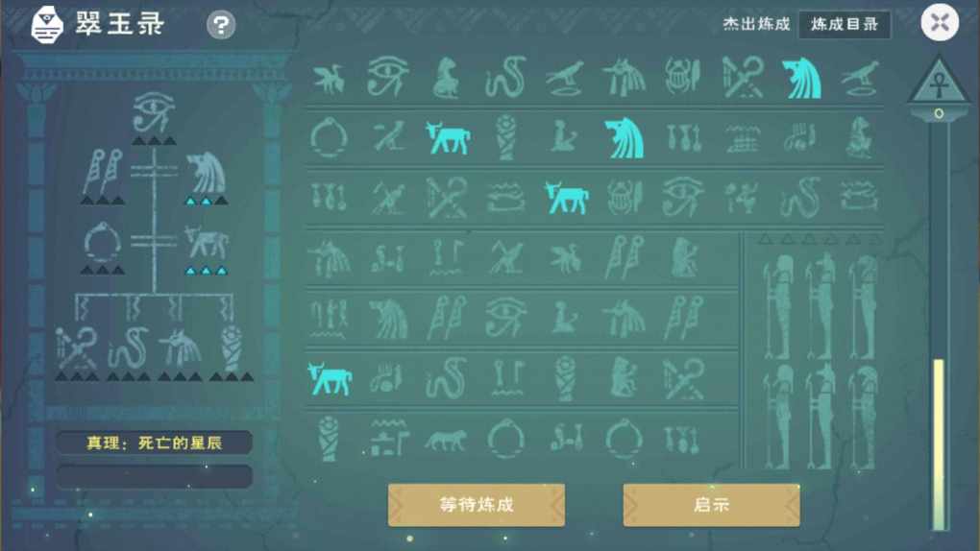Select the Eye of Horus glyph in top row
980x551 pixels.
[387, 77]
